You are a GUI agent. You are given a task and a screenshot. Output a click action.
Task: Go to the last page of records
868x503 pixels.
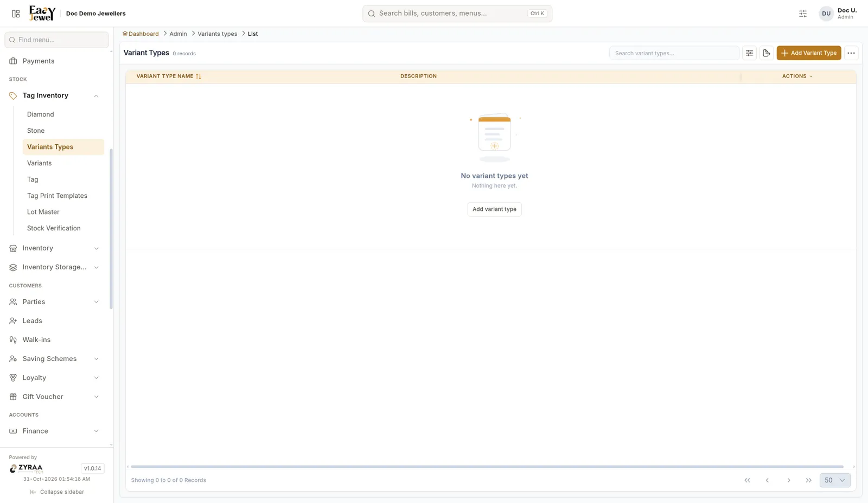809,480
